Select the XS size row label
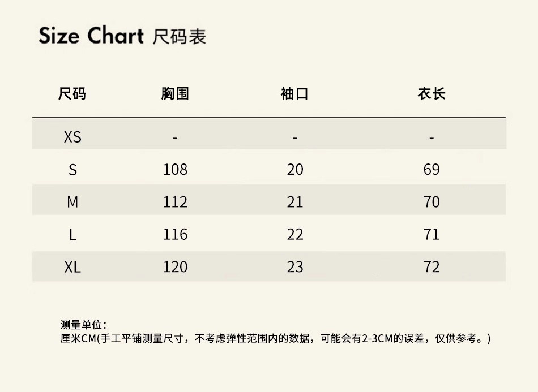 (x=72, y=137)
